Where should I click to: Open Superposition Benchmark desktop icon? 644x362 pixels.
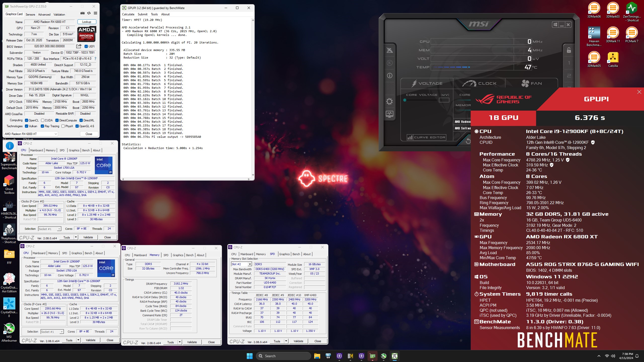tap(9, 161)
